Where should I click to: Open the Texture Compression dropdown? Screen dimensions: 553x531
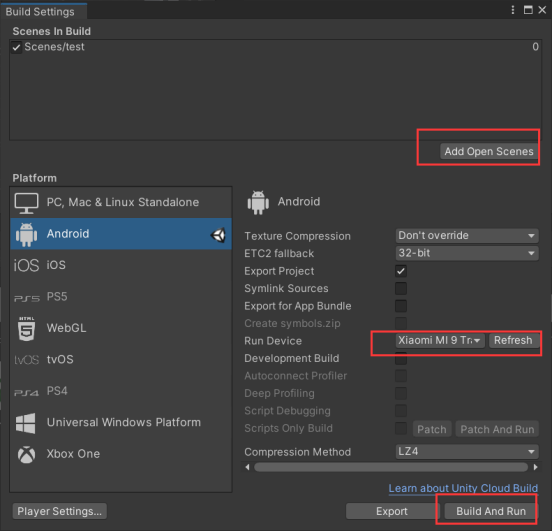(467, 236)
